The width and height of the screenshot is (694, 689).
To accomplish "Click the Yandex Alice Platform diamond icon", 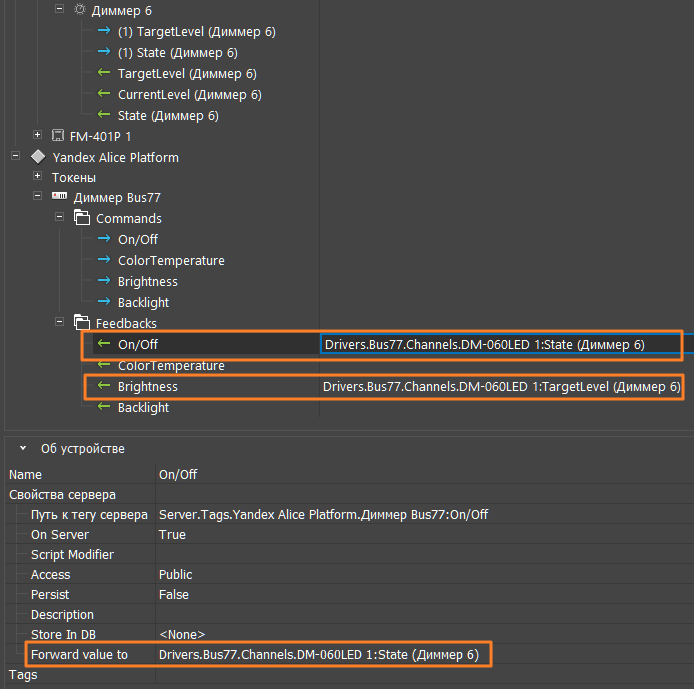I will click(38, 157).
